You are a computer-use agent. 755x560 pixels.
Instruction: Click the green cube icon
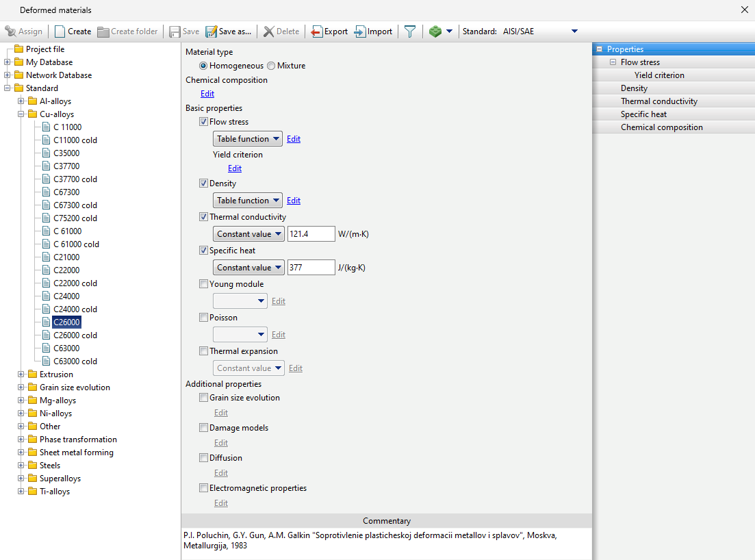tap(435, 31)
